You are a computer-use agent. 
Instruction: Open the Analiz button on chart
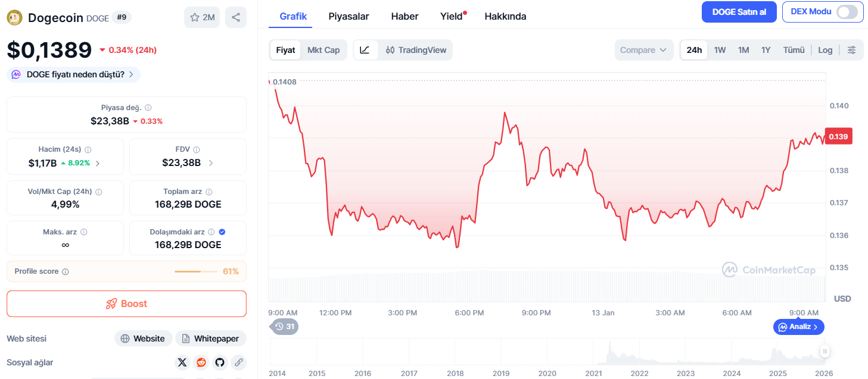point(799,327)
